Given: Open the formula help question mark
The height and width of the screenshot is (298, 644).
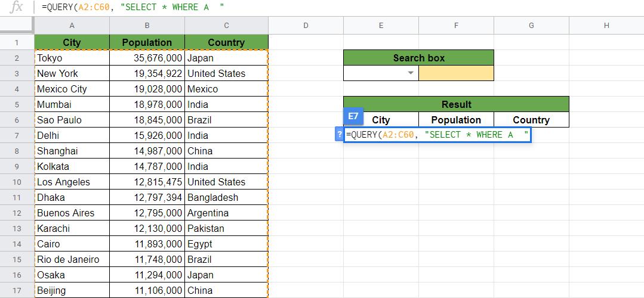Looking at the screenshot, I should tap(340, 135).
